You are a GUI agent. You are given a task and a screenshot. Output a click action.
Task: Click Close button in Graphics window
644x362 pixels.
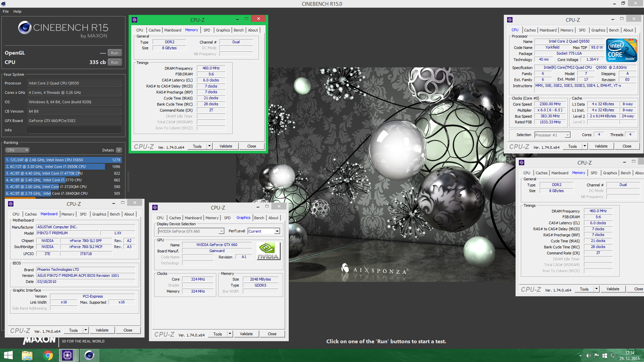272,334
